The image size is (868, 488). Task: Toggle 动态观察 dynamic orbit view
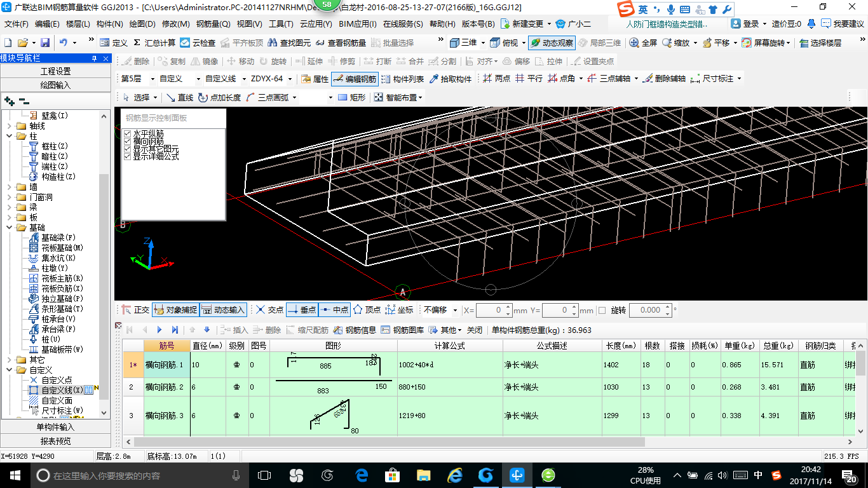tap(552, 43)
